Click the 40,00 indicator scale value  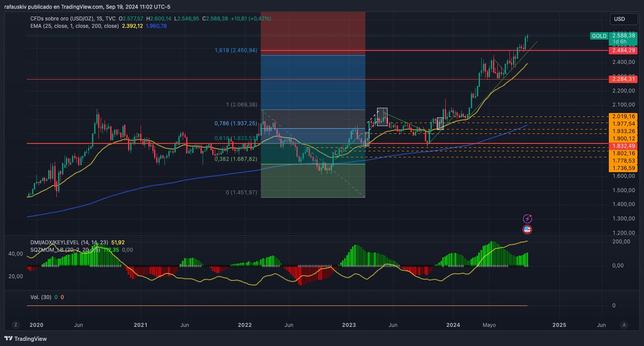[16, 254]
